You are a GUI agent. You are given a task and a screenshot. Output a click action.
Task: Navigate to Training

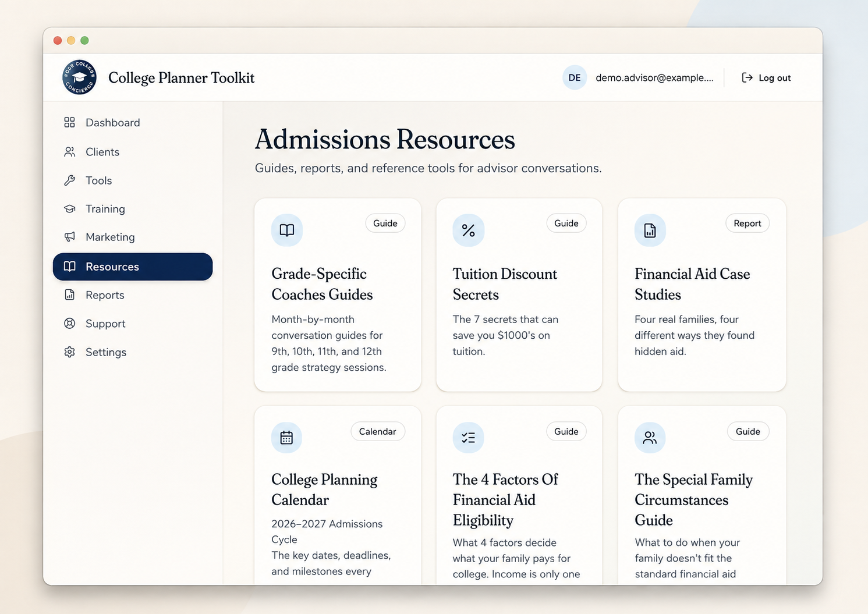click(x=133, y=209)
